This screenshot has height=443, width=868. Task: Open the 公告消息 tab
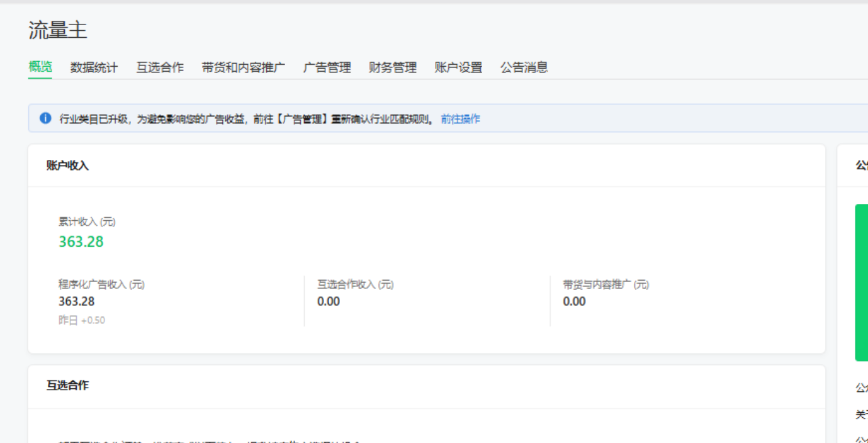524,67
